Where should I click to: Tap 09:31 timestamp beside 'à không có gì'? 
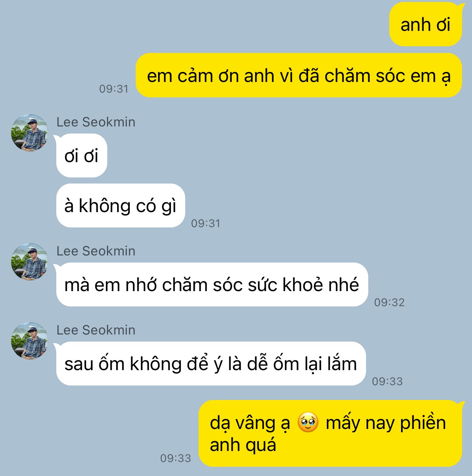pos(205,223)
